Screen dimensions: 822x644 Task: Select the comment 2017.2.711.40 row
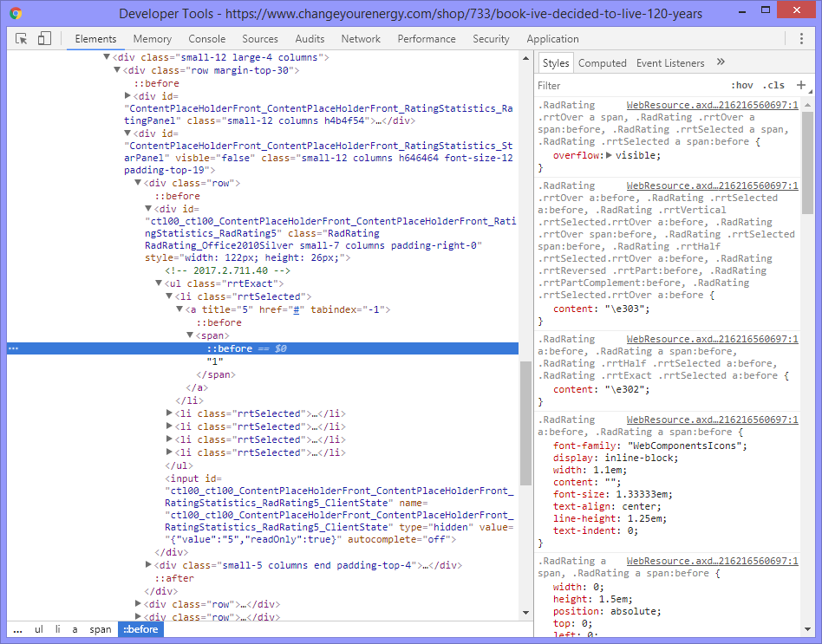[227, 270]
